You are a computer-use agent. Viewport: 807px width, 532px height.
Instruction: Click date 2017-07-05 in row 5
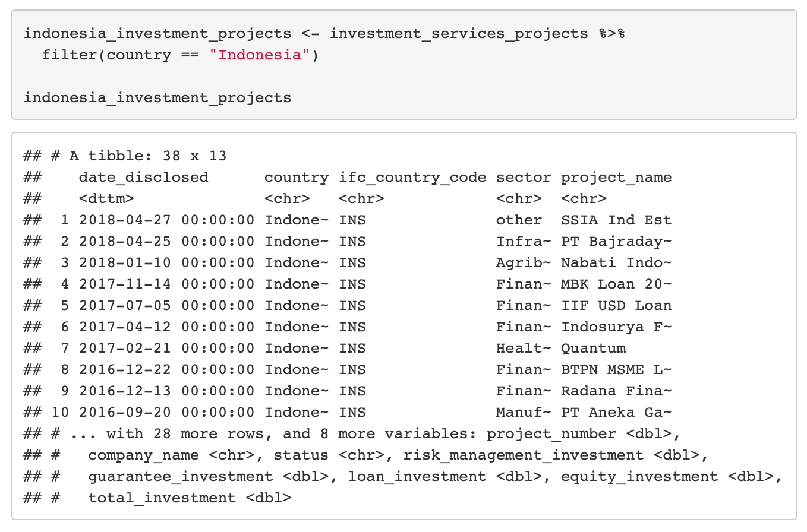click(x=125, y=306)
